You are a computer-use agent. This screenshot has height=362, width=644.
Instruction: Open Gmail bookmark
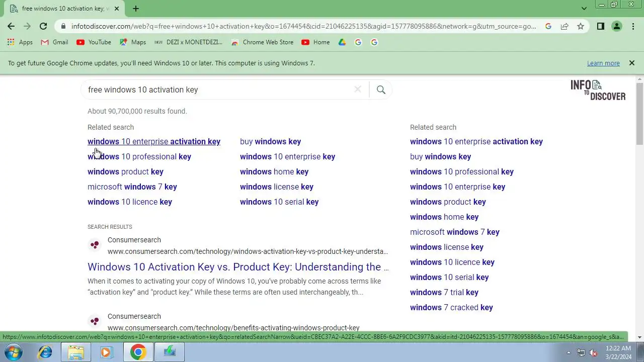[54, 42]
